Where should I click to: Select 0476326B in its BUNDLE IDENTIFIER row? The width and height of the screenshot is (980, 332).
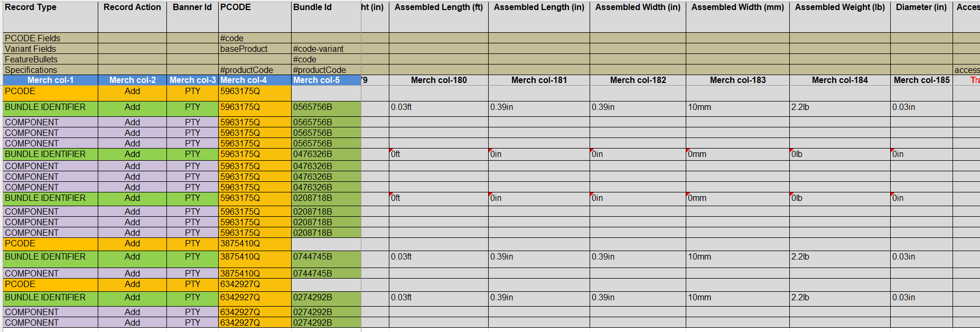coord(325,154)
